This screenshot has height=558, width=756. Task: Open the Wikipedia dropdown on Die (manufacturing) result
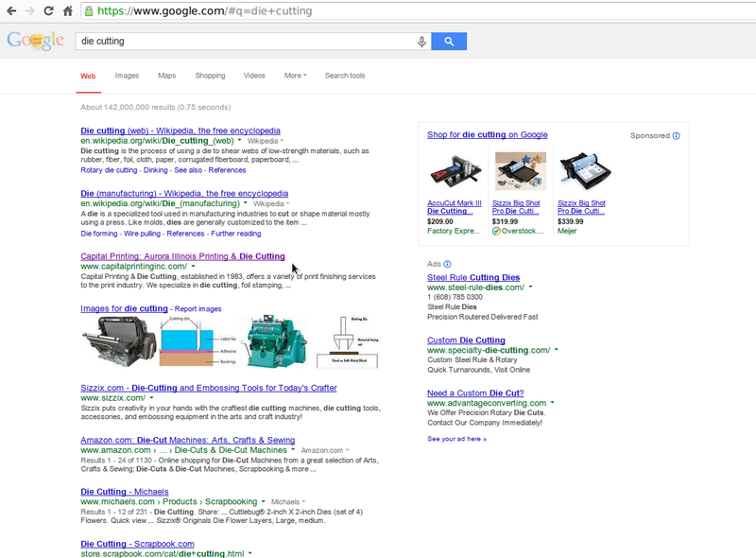tap(271, 203)
